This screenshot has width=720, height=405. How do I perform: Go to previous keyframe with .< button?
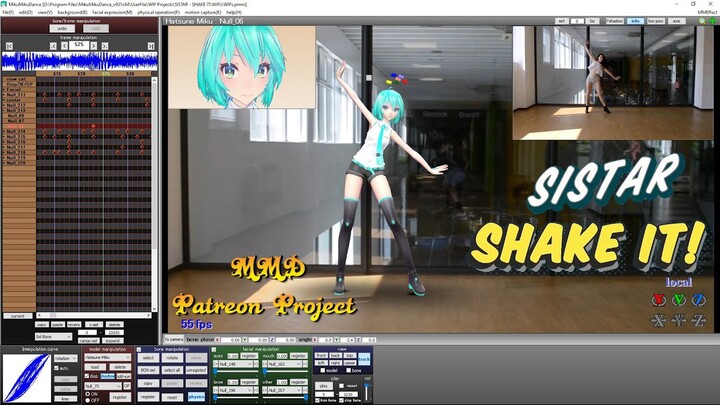53,46
